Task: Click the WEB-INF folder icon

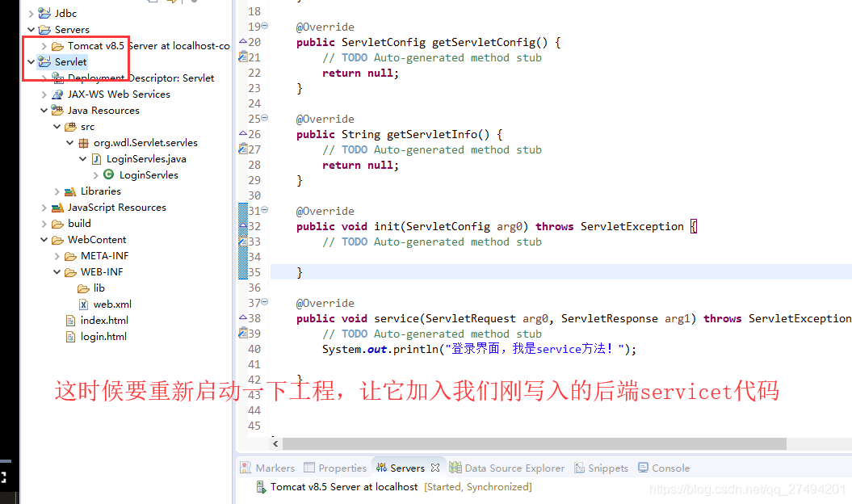Action: (x=70, y=272)
